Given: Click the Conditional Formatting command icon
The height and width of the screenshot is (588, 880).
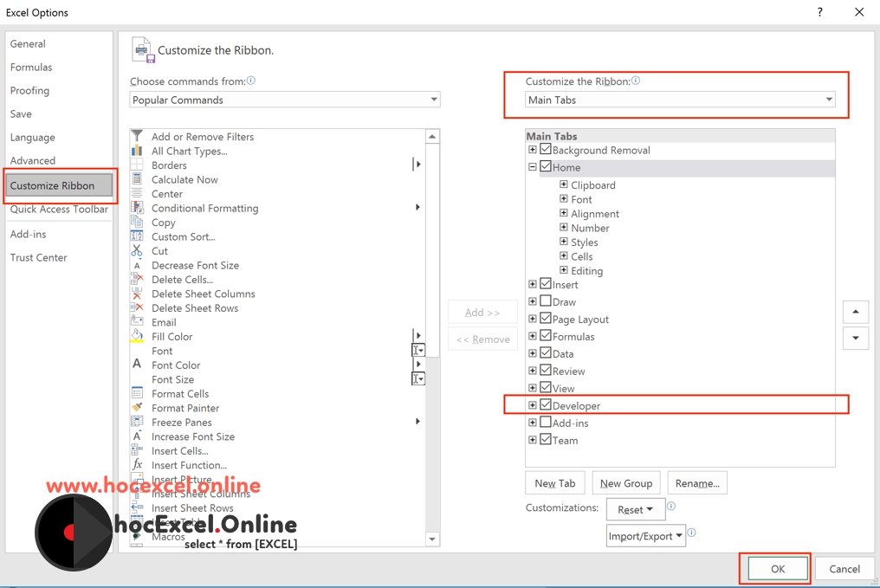Looking at the screenshot, I should 139,208.
